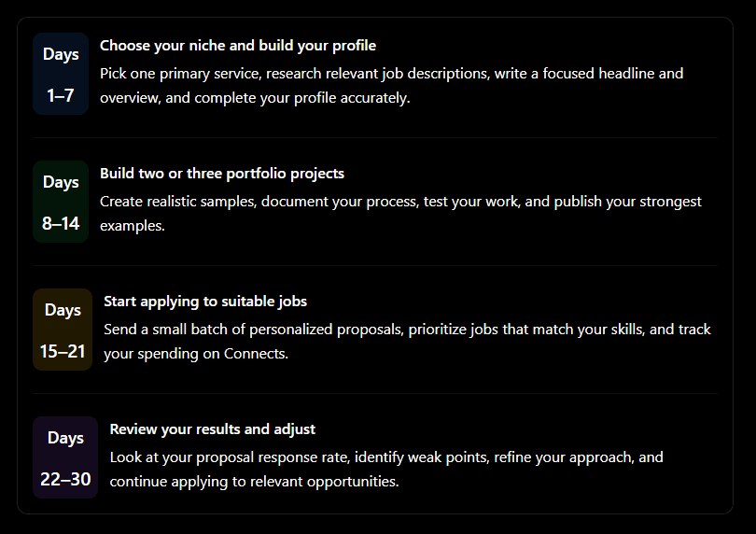Select heading Choose your niche and build your profile
The image size is (756, 534).
tap(238, 46)
